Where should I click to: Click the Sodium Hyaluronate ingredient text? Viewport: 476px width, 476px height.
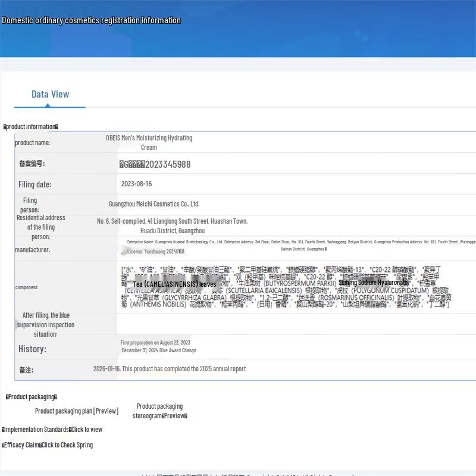coord(373,282)
